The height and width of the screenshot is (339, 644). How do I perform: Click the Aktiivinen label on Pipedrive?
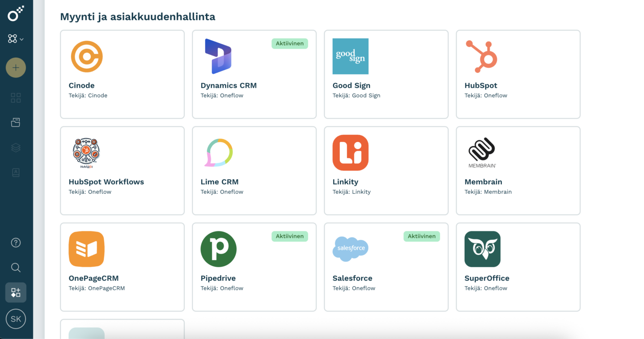click(290, 236)
